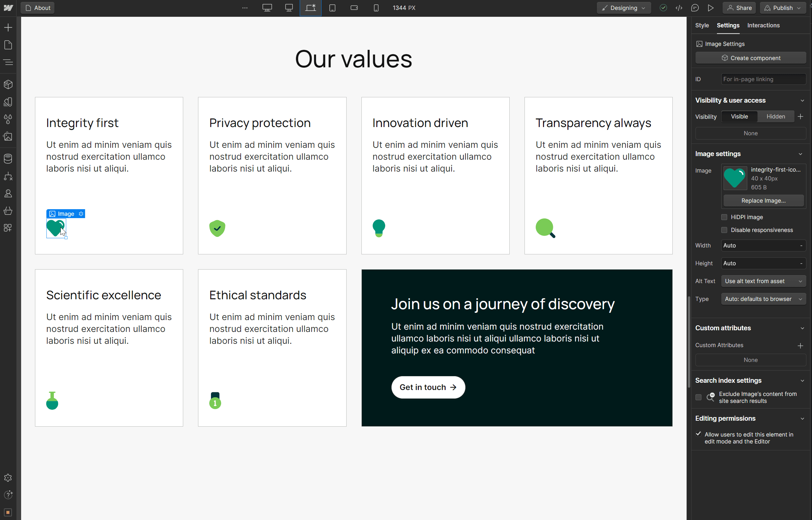Open the Users account panel
812x520 pixels.
[8, 193]
